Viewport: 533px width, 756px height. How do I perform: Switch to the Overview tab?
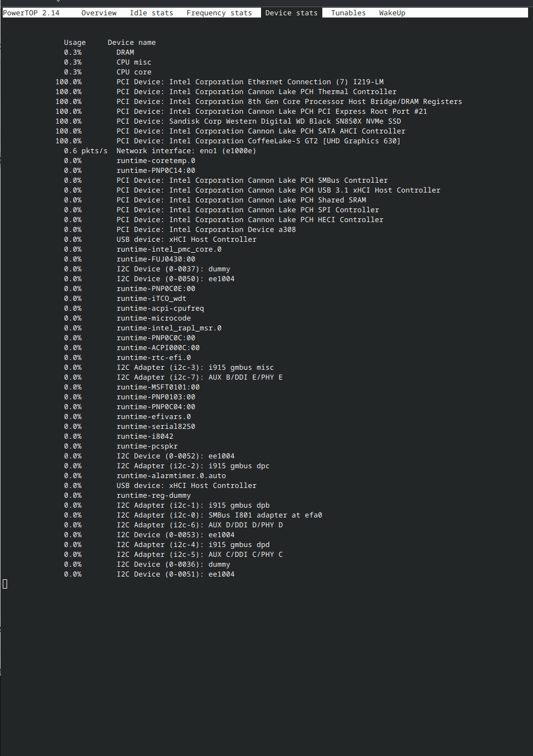click(x=99, y=13)
